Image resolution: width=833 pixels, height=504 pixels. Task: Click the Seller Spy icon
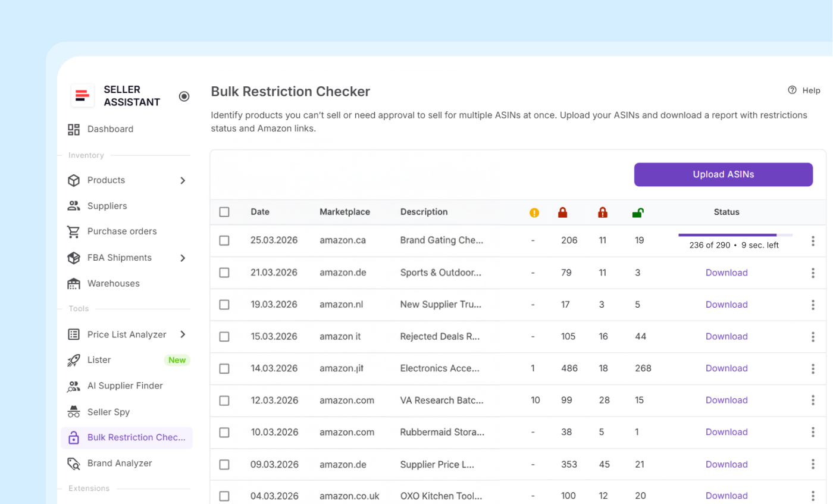[74, 412]
